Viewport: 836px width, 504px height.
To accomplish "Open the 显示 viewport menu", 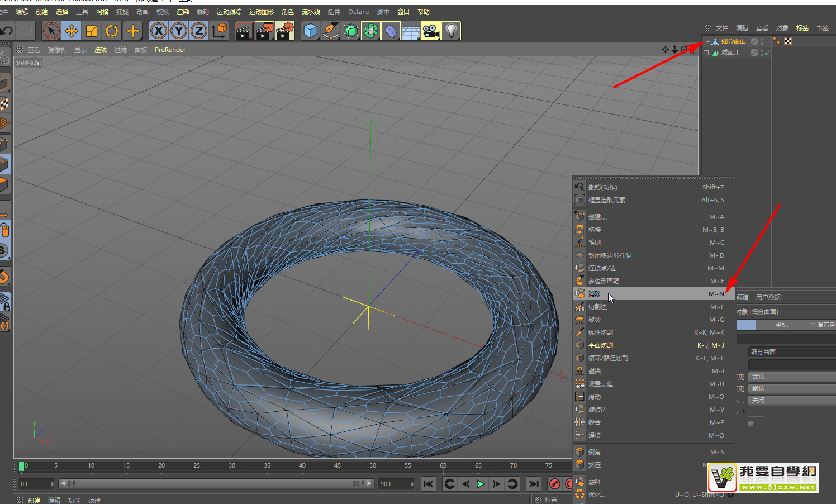I will pyautogui.click(x=80, y=50).
